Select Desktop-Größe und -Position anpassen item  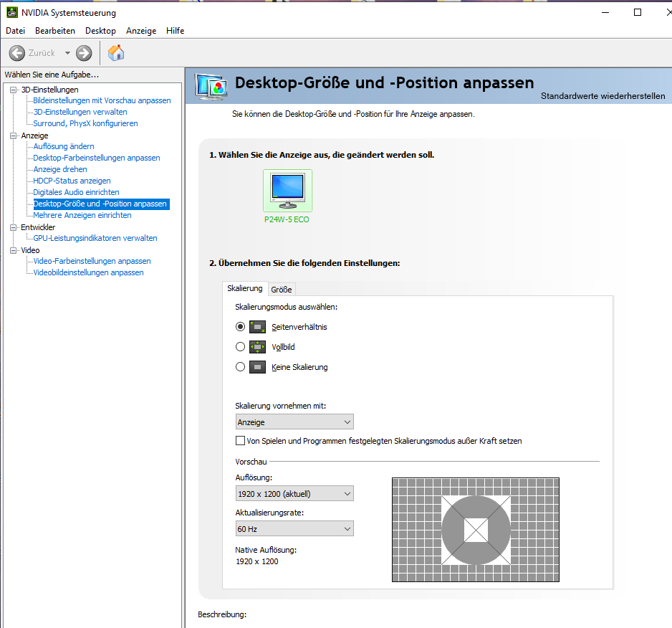101,204
